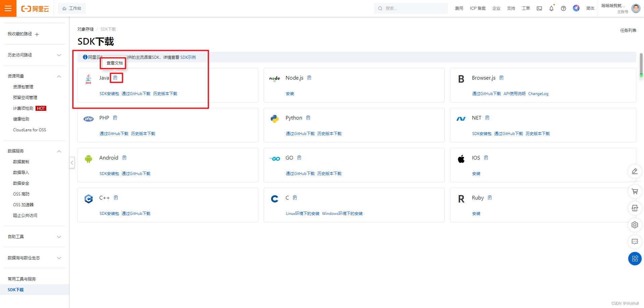Select SDK下载 in sidebar
This screenshot has width=644, height=308.
(x=35, y=290)
